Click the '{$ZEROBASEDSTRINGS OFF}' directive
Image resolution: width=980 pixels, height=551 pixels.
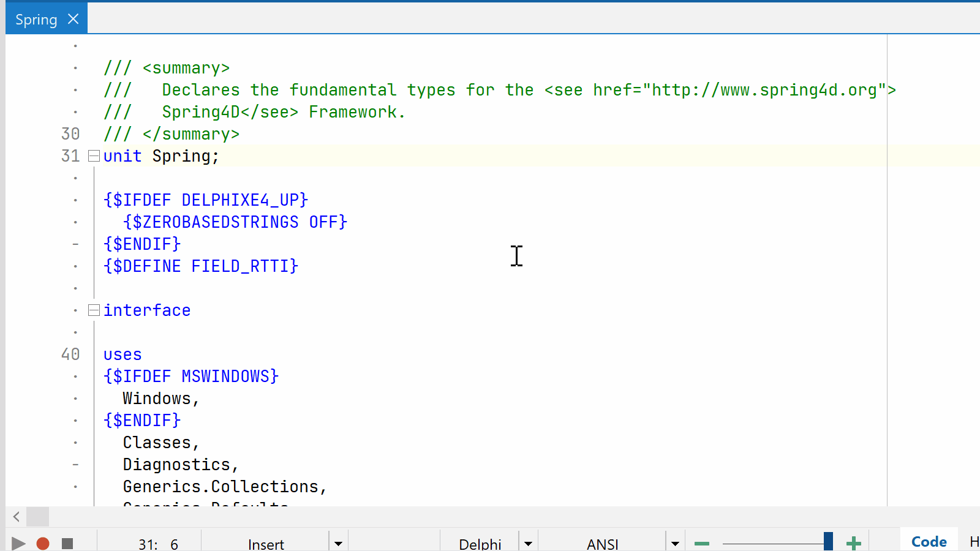pos(235,222)
